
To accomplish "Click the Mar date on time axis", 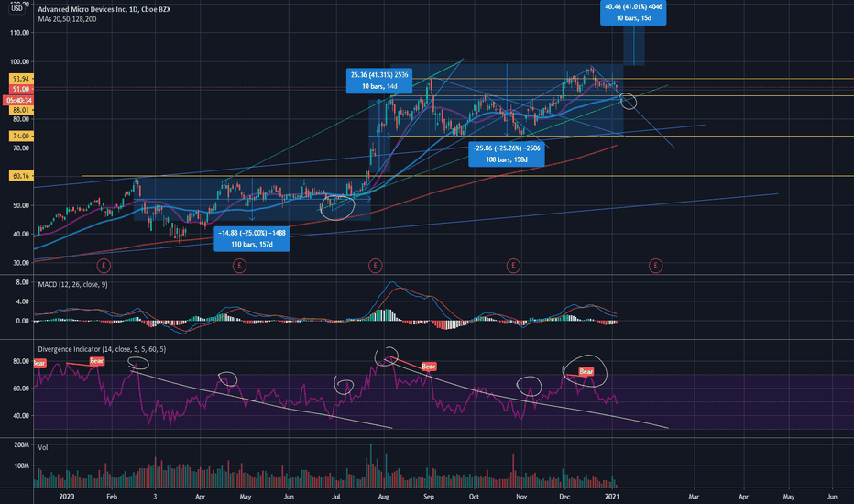I will [x=694, y=497].
